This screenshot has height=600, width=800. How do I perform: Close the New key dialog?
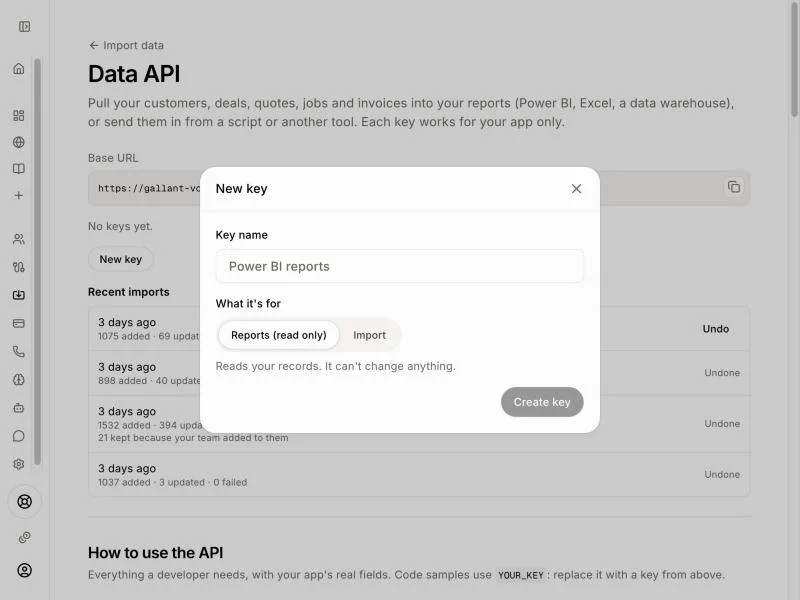tap(577, 189)
